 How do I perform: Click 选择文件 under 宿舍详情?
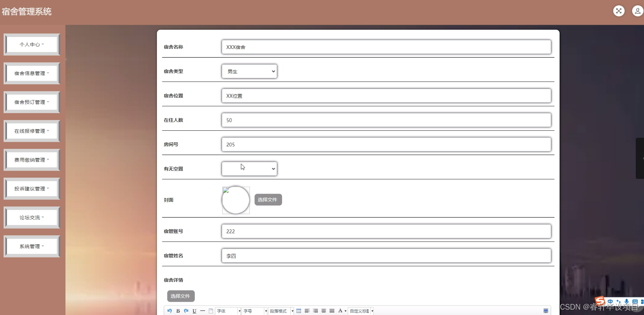click(x=180, y=296)
